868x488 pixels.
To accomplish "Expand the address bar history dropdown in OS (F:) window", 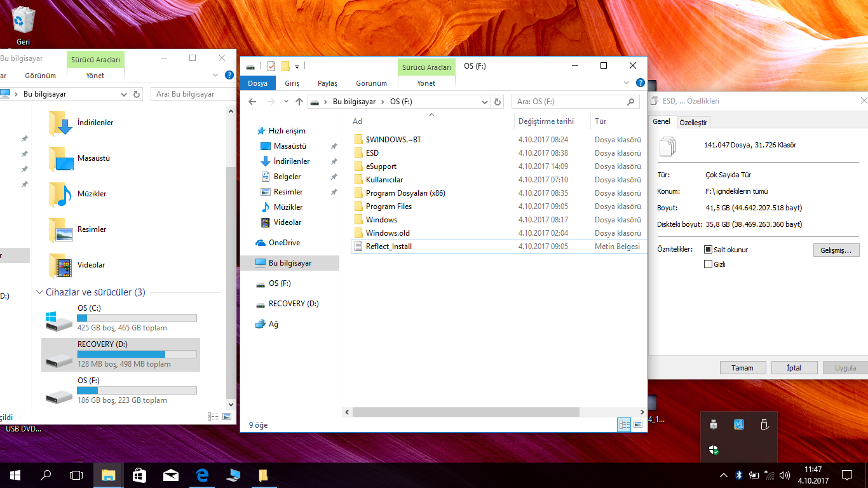I will [484, 102].
